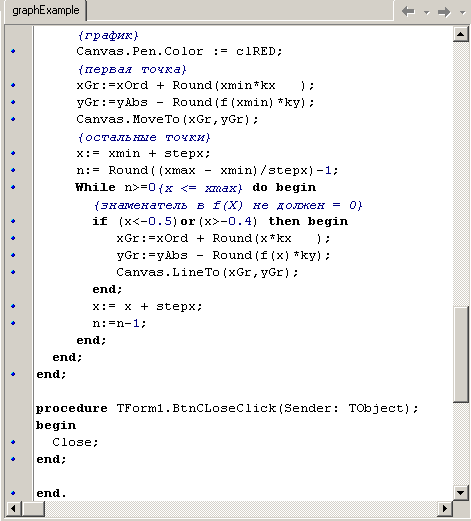Click the vertical scrollbar thumb
The width and height of the screenshot is (471, 521).
click(x=461, y=354)
